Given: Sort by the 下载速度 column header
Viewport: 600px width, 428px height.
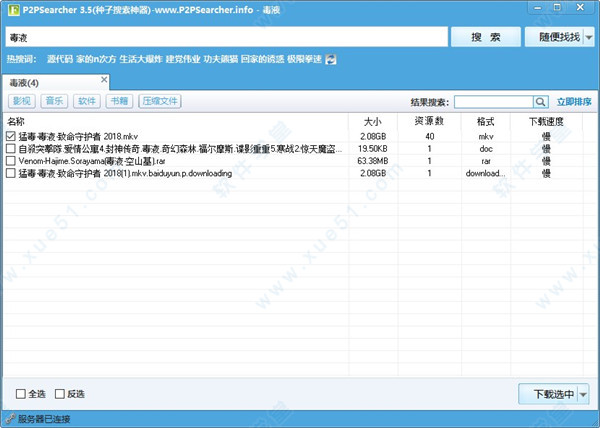Looking at the screenshot, I should (546, 122).
